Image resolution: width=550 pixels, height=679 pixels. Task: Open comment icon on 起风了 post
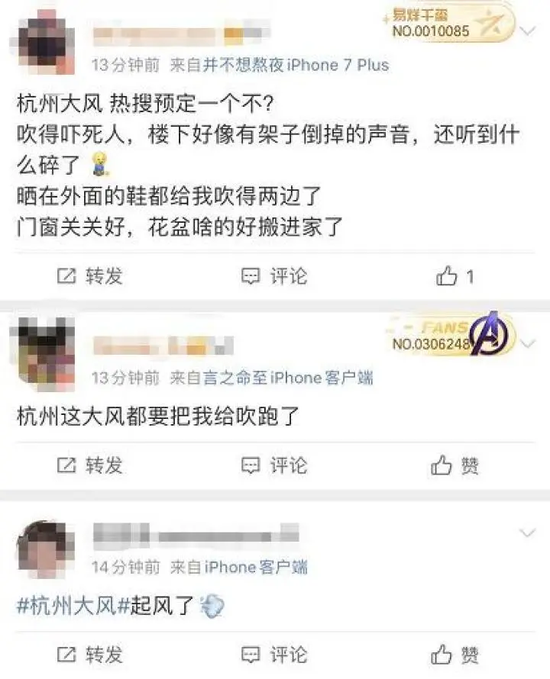250,654
